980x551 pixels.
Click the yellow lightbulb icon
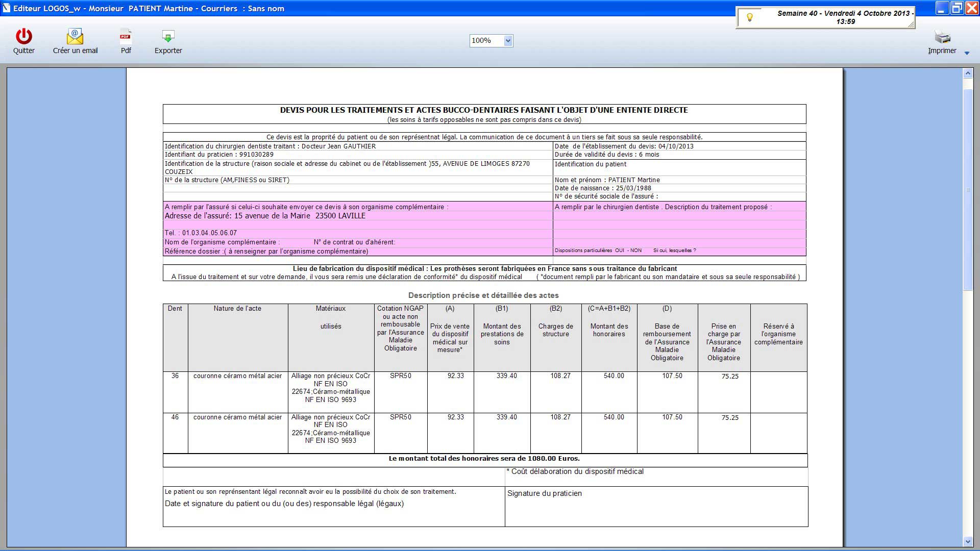click(750, 17)
